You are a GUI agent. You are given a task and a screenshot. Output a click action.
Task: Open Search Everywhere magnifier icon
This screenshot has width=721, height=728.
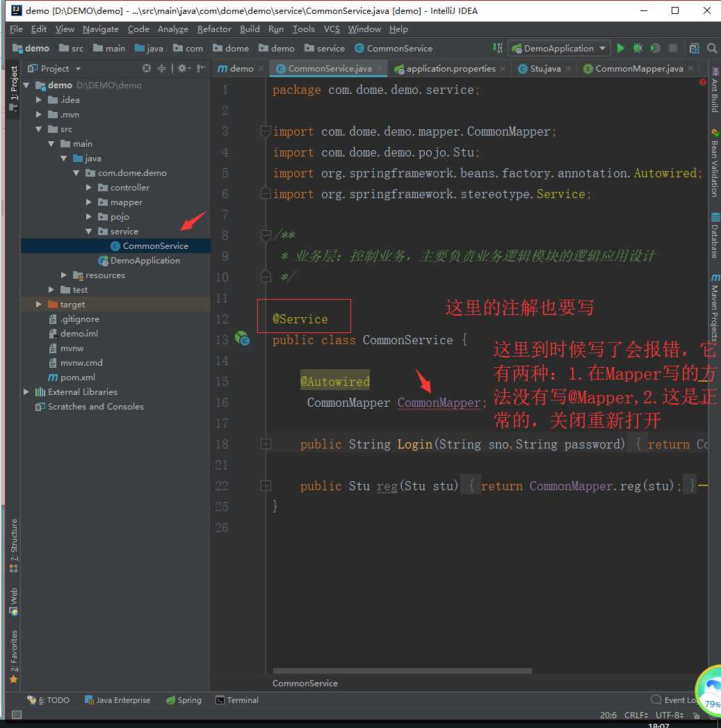[712, 48]
